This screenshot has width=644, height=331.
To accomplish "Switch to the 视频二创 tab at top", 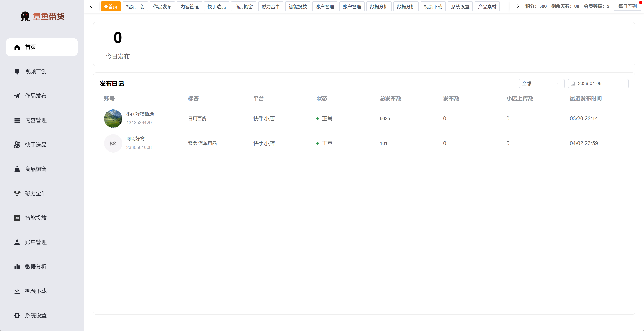I will (135, 6).
